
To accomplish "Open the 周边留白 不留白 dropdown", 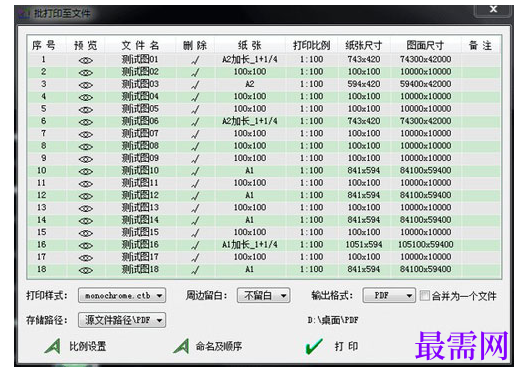I will pos(264,296).
